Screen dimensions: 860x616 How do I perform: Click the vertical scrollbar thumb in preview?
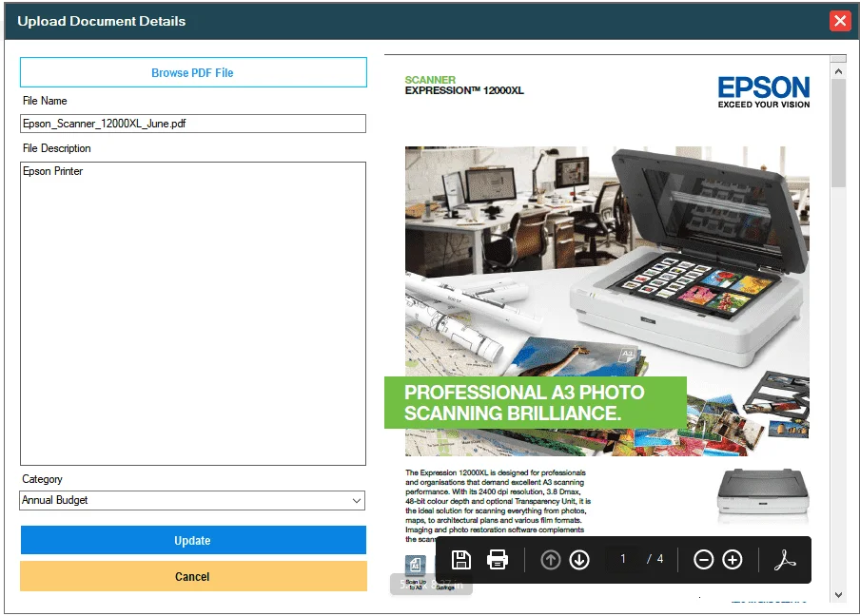[x=838, y=133]
